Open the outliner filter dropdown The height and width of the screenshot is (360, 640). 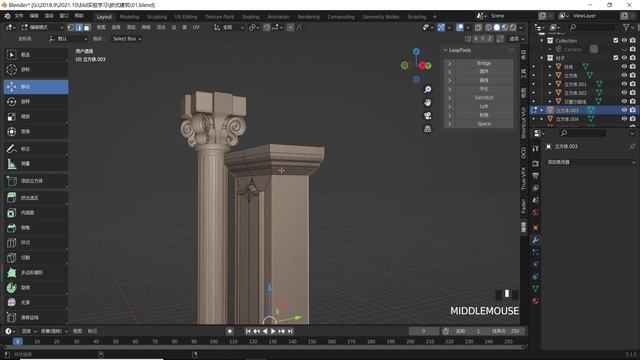tap(628, 27)
